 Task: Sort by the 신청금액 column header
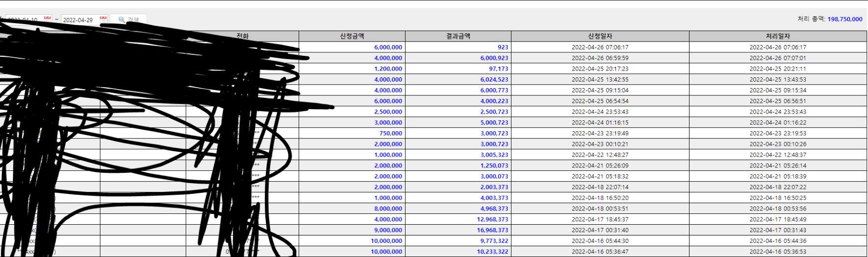[x=352, y=36]
